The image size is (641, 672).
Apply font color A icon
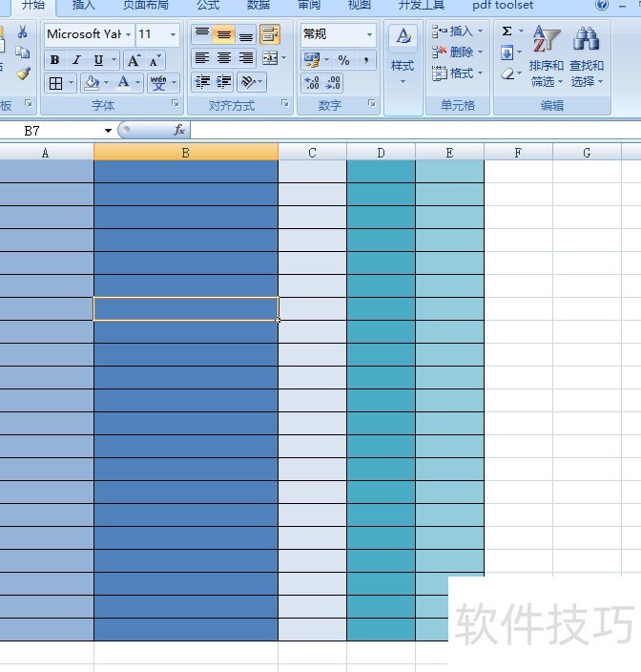pos(123,83)
